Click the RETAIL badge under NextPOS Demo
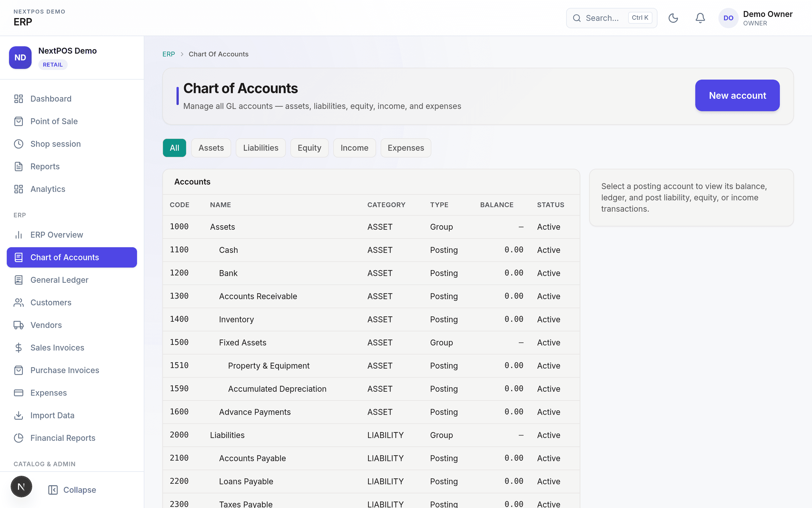 tap(53, 65)
